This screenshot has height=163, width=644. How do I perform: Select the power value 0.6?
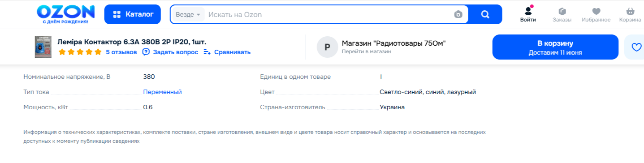pyautogui.click(x=148, y=107)
